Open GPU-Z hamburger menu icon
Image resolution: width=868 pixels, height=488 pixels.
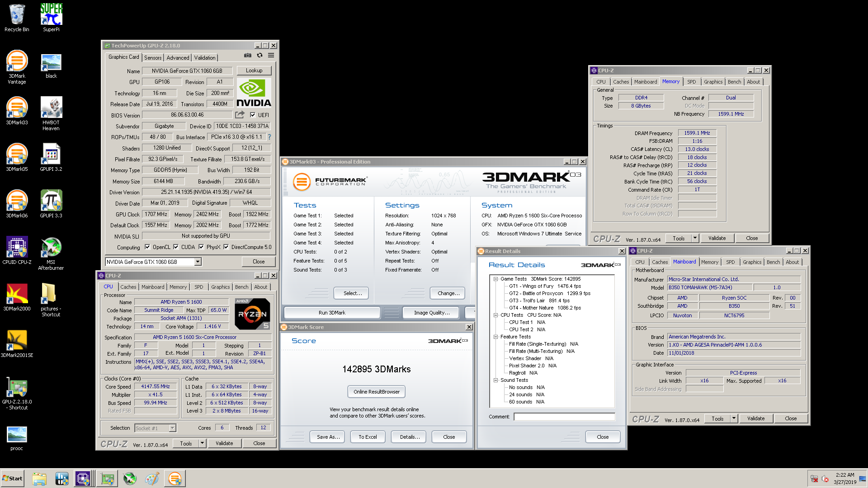(x=271, y=55)
